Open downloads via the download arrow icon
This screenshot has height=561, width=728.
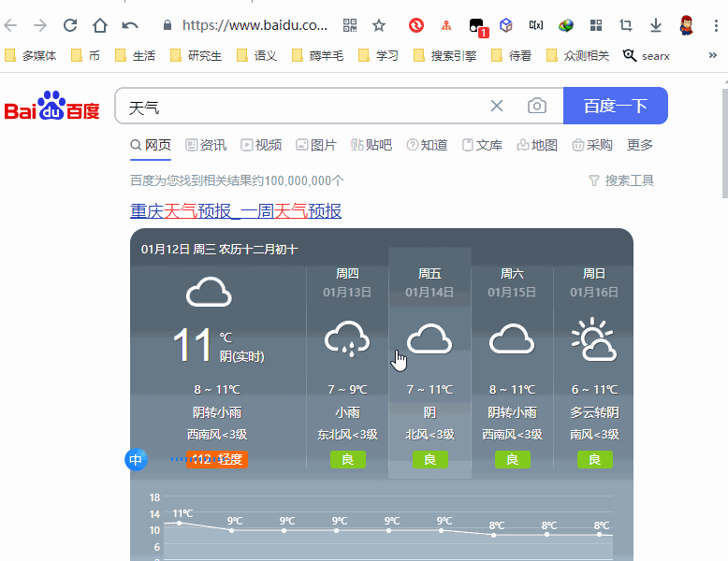point(656,25)
